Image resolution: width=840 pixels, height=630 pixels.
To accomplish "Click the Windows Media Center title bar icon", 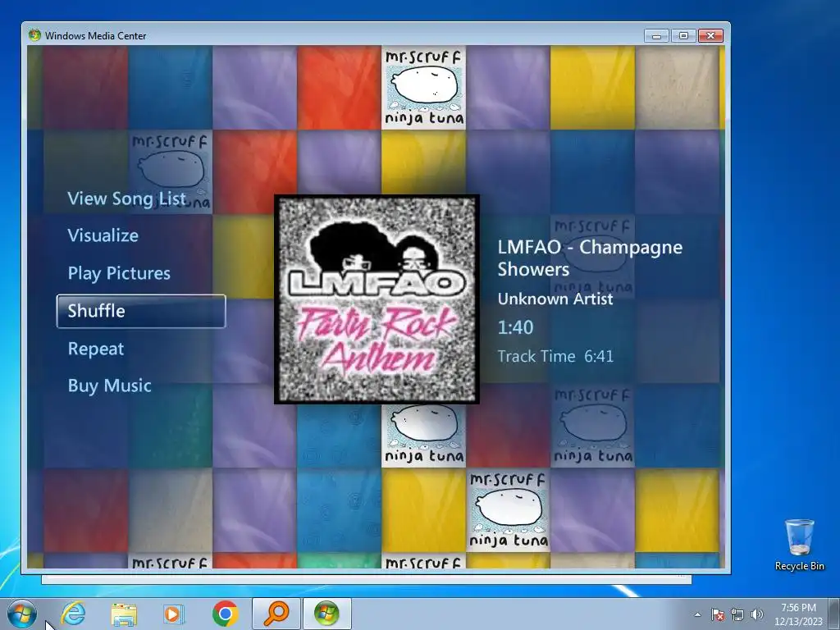I will pos(34,35).
